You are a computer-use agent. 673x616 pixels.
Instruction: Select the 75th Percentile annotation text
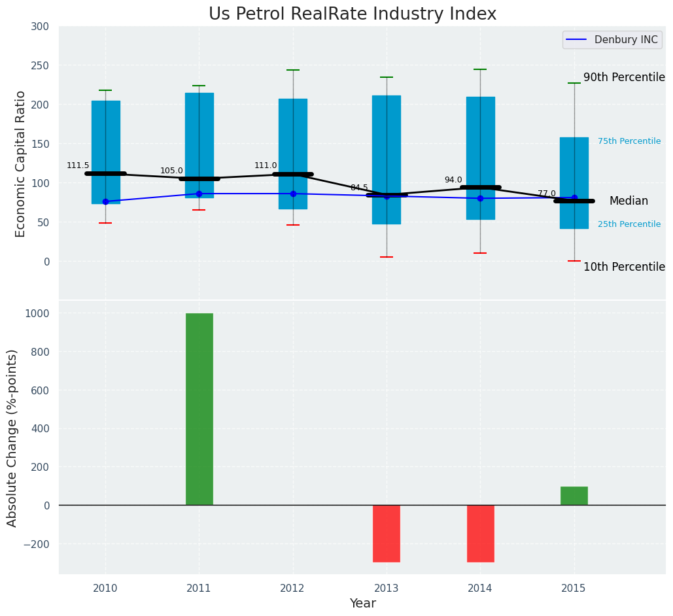click(629, 141)
